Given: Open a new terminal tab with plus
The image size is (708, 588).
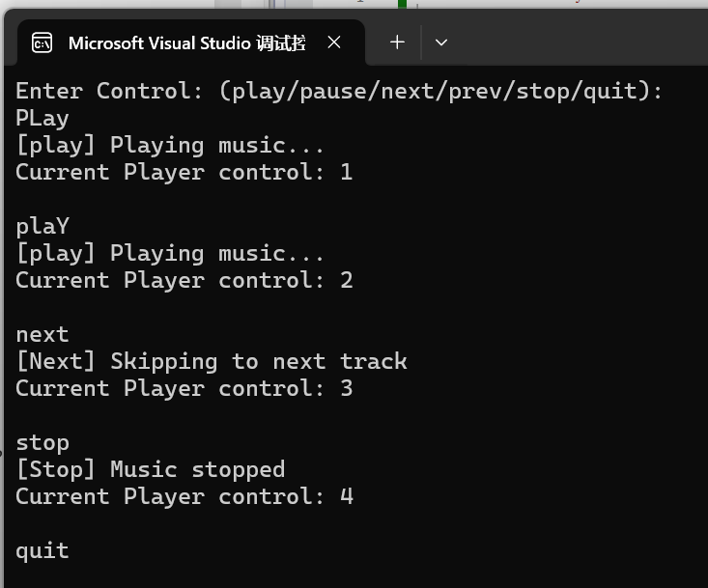Looking at the screenshot, I should coord(397,42).
